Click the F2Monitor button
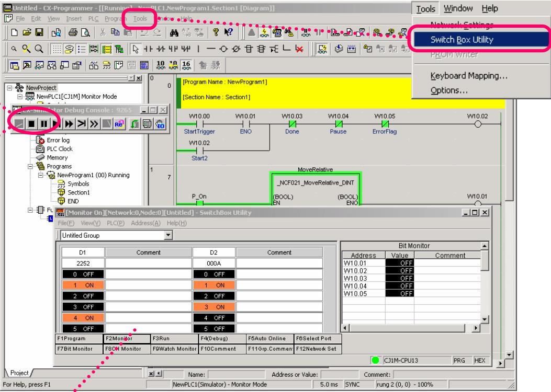Screen dimensions: 551x392 pyautogui.click(x=127, y=338)
